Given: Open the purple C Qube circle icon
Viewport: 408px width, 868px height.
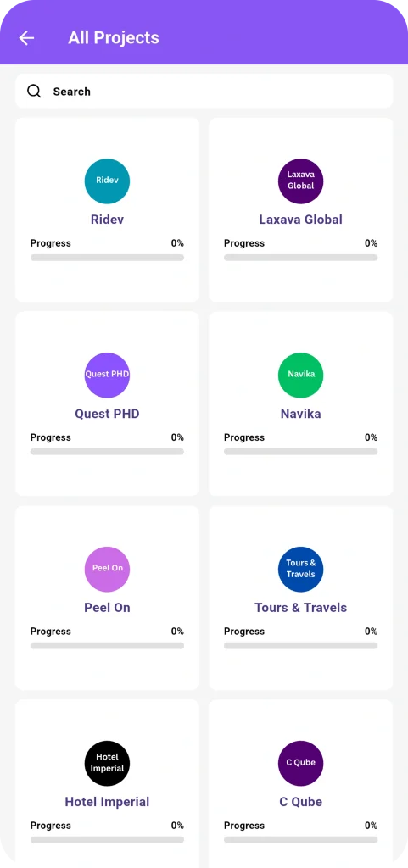Looking at the screenshot, I should click(x=300, y=764).
